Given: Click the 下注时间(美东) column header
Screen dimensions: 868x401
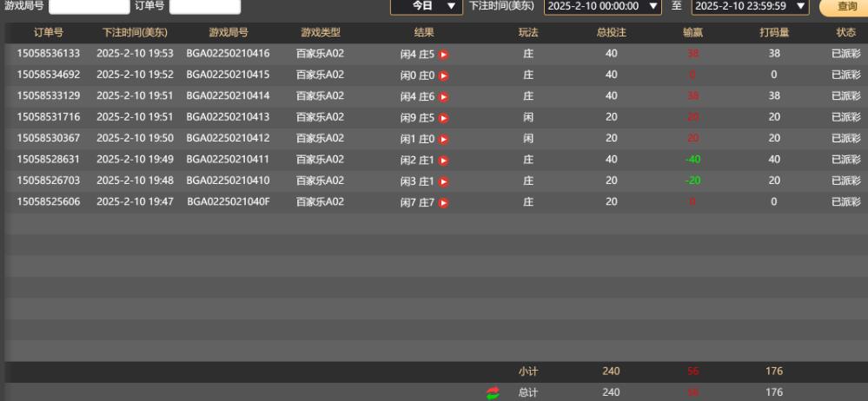Looking at the screenshot, I should coord(135,33).
